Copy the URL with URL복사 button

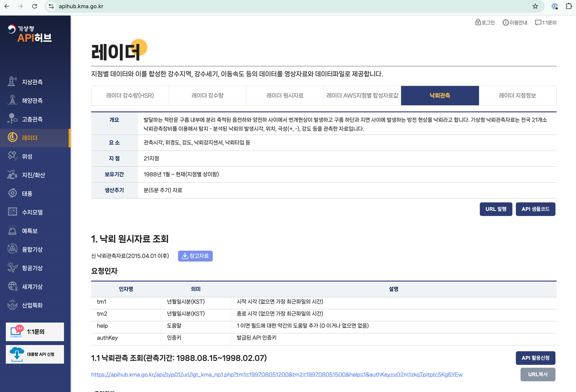(x=537, y=374)
